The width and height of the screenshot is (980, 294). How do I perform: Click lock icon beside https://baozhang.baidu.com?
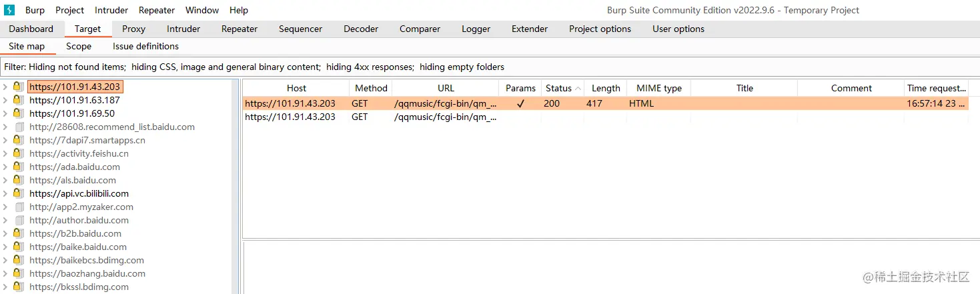pyautogui.click(x=18, y=273)
